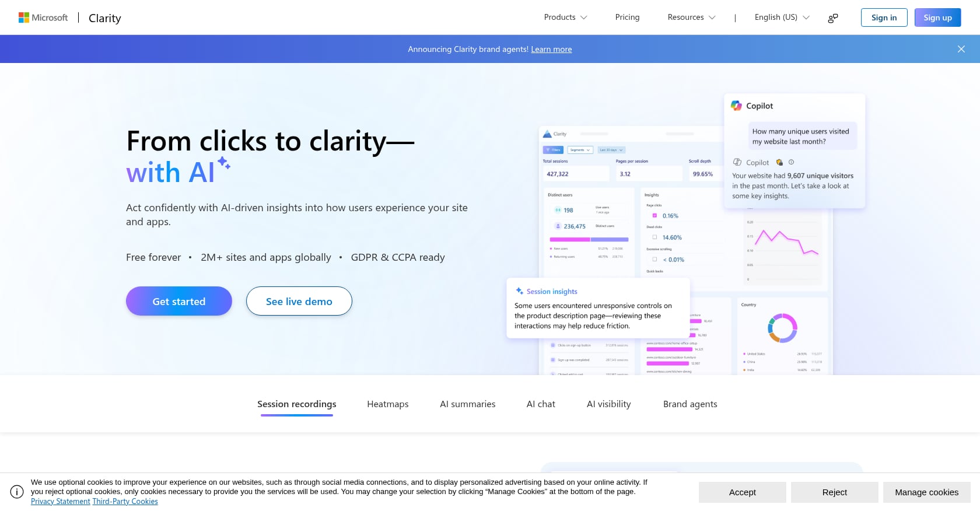Click the See live demo button
The image size is (980, 511).
coord(299,301)
